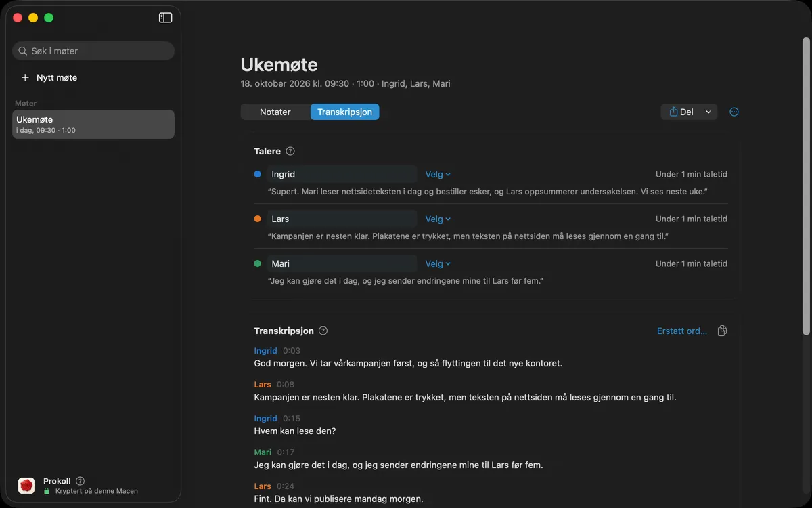Click Ingrid's blue speaker color dot
This screenshot has height=508, width=812.
(x=257, y=174)
